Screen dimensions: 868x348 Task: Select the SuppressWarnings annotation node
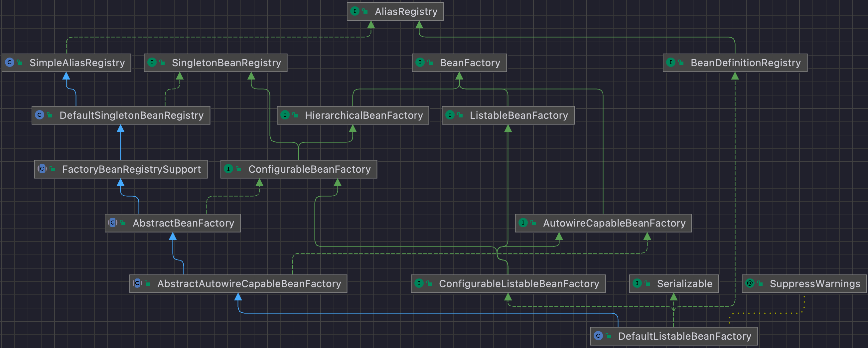[x=804, y=284]
